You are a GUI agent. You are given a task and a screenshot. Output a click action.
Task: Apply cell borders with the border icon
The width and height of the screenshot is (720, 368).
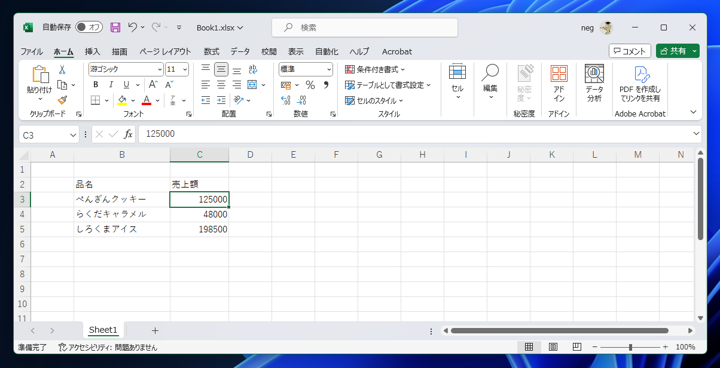click(x=96, y=100)
